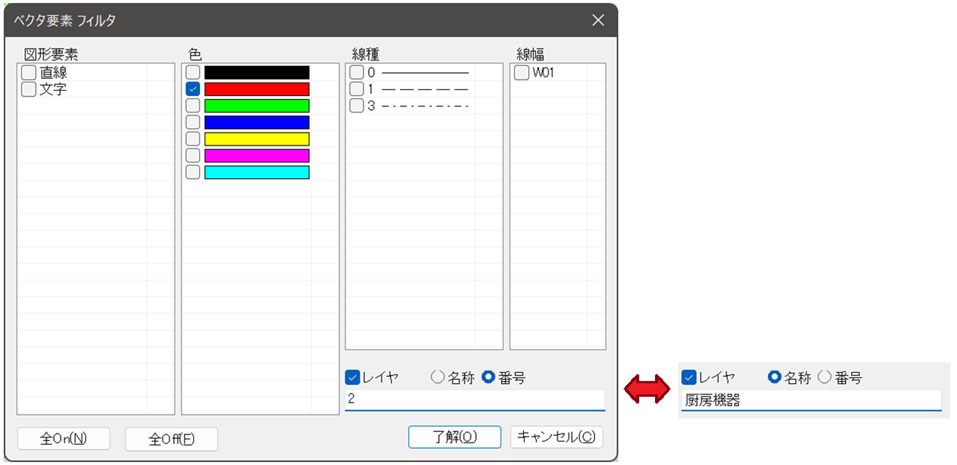This screenshot has height=465, width=957.
Task: Check line type 0 solid line
Action: (356, 73)
